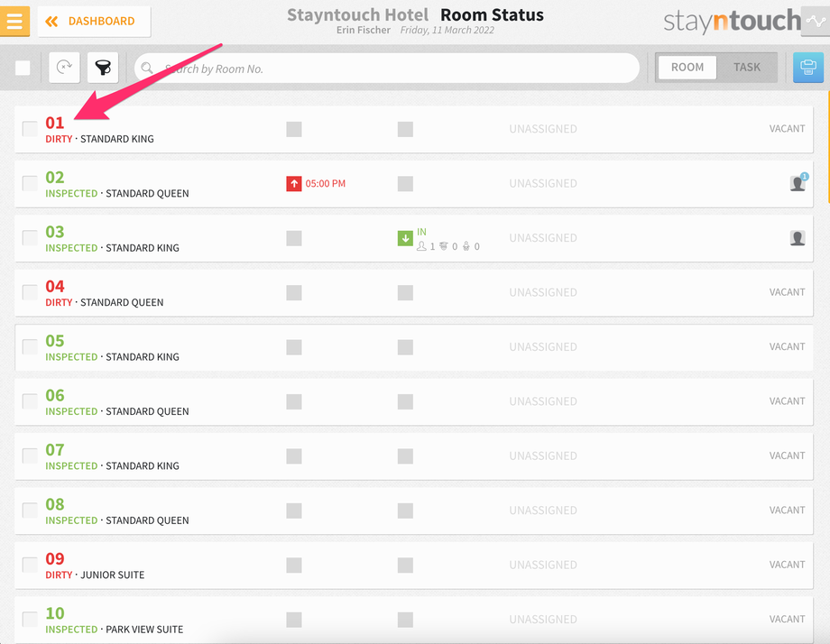The width and height of the screenshot is (830, 644).
Task: Click DIRTY status under room 01
Action: click(59, 139)
